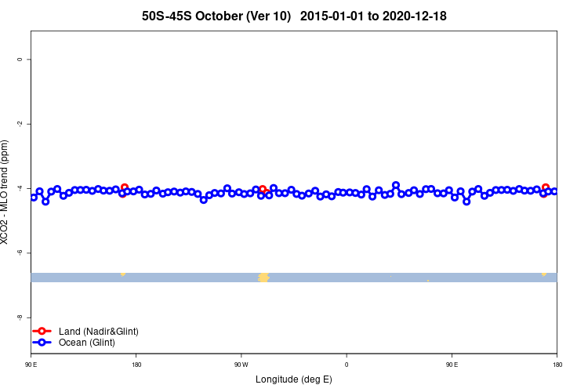Viewport: 588px width, 392px height.
Task: Select the red data point at far right
Action: (546, 187)
